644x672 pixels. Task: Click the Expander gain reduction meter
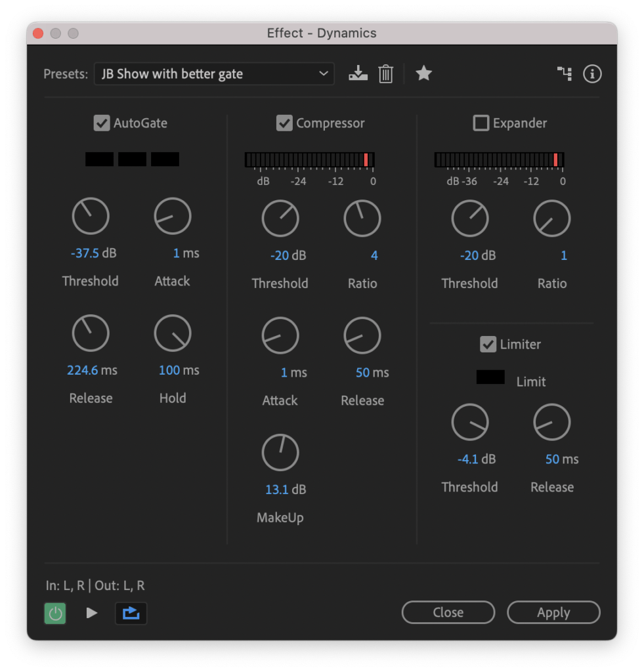(x=499, y=160)
